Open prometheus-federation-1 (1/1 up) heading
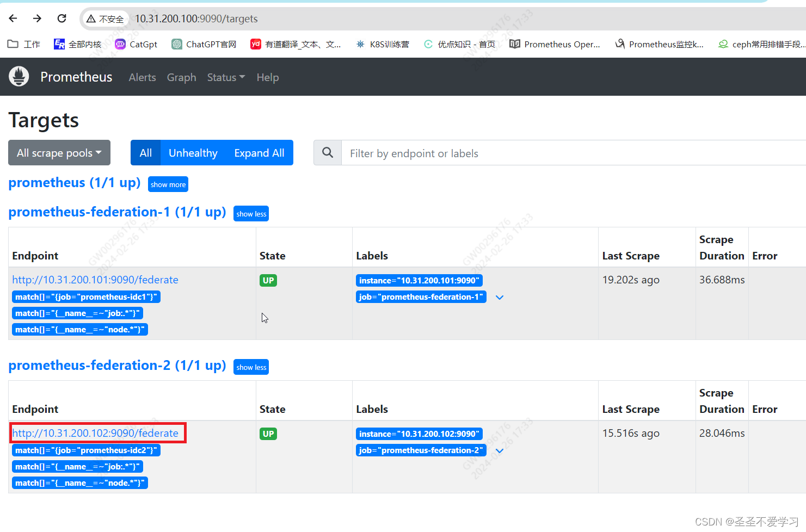 [x=117, y=212]
